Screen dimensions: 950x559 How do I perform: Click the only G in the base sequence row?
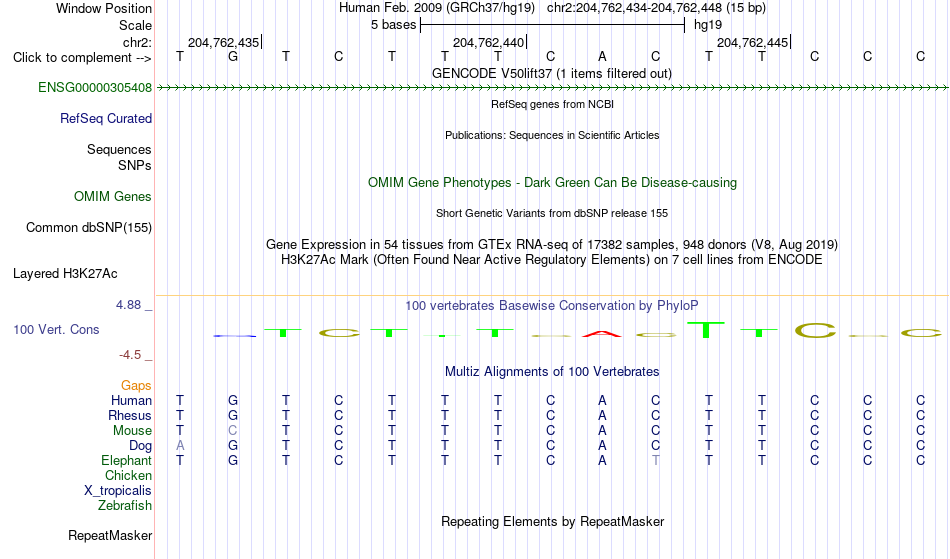[x=233, y=57]
